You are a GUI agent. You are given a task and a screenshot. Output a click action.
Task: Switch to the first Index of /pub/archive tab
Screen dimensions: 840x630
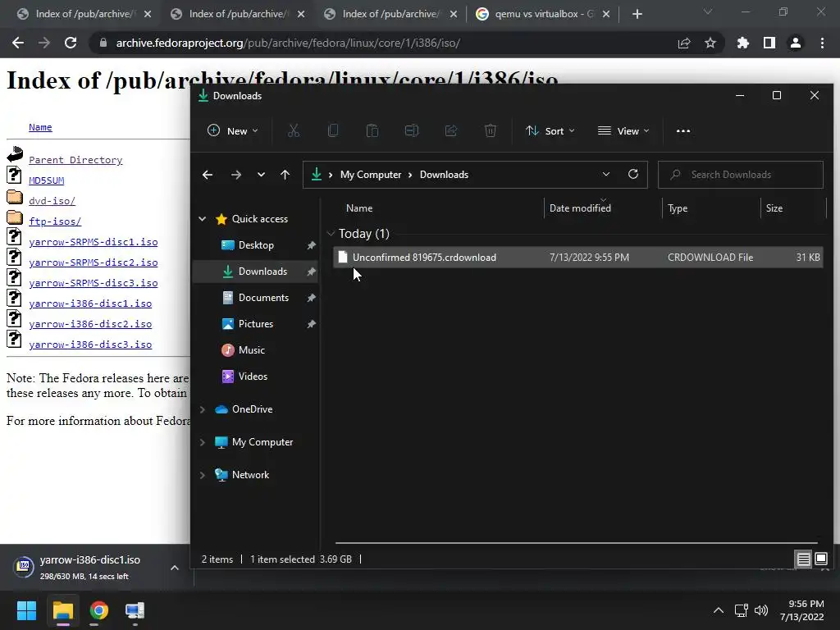click(x=84, y=14)
